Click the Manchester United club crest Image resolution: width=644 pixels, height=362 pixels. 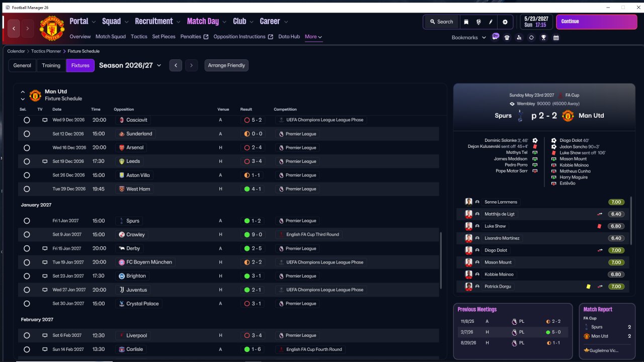[x=52, y=29]
